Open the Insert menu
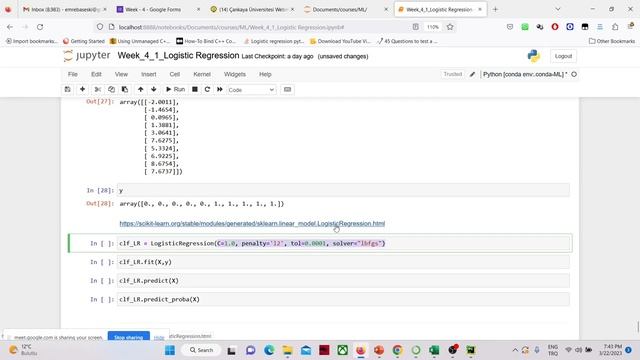The image size is (640, 360). (149, 74)
